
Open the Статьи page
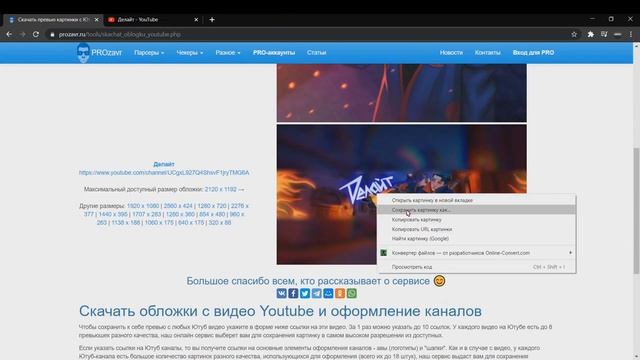pyautogui.click(x=316, y=53)
